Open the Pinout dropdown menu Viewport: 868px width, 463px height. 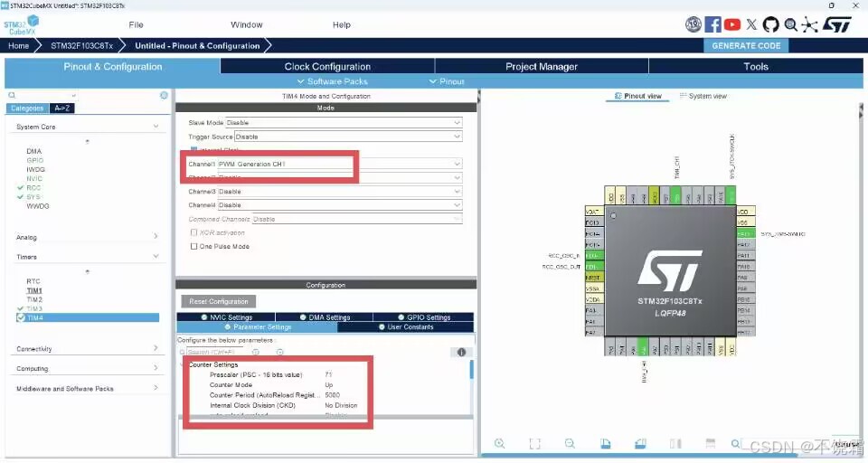[x=447, y=81]
